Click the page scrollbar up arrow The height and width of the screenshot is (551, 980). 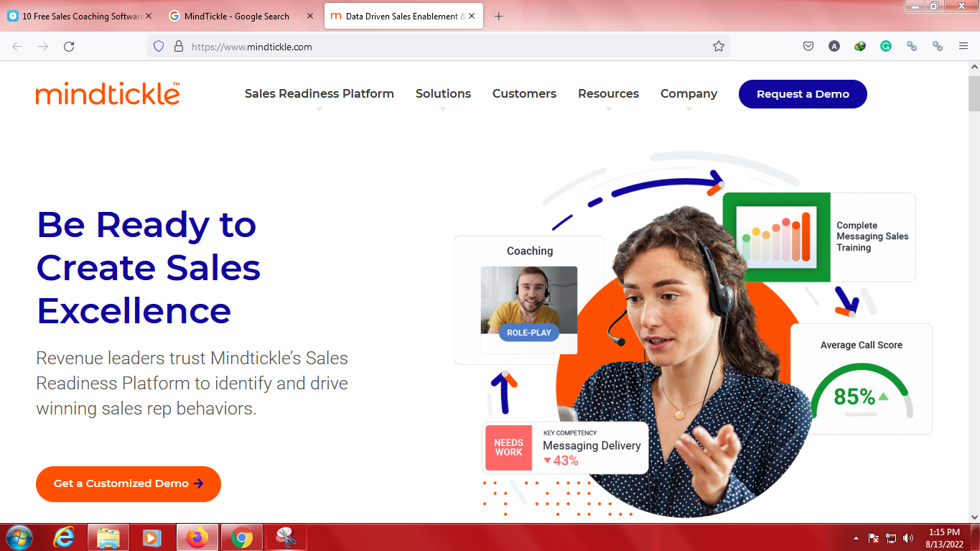974,67
